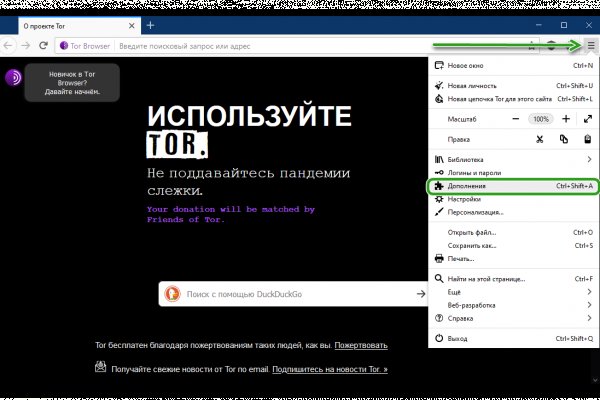
Task: Click the Cut scissors icon in Правка row
Action: 538,139
